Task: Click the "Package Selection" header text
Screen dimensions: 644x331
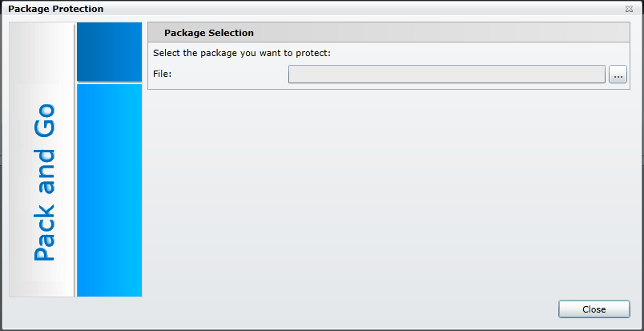Action: (x=209, y=33)
